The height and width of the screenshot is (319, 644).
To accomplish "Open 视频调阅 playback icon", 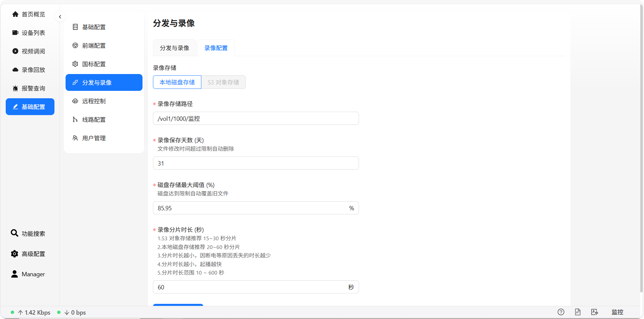I will click(15, 51).
